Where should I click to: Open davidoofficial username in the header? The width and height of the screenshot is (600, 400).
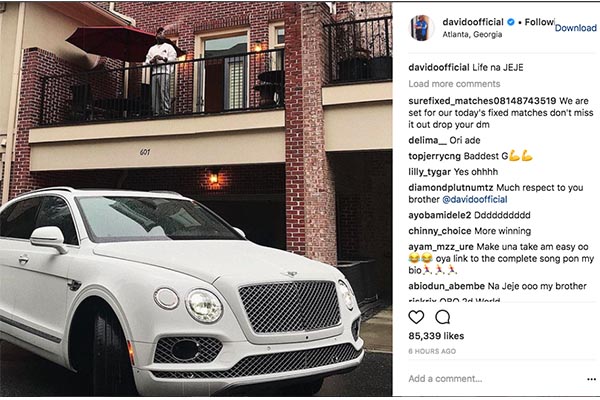point(473,22)
